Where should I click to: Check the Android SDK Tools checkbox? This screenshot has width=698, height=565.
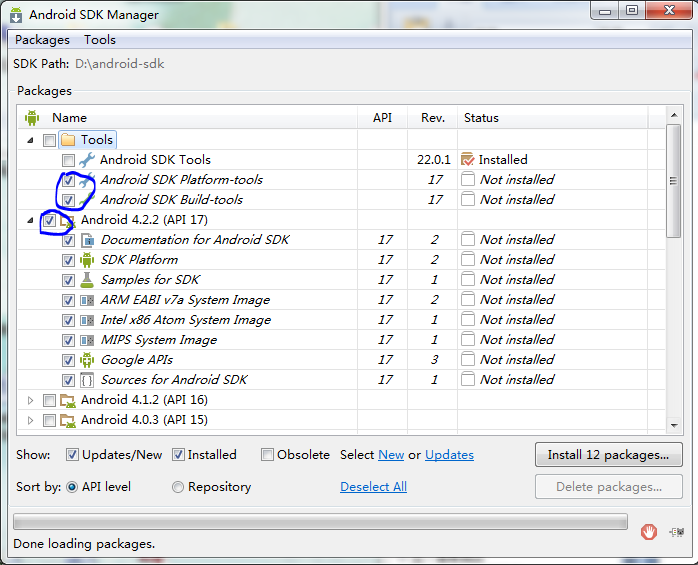click(68, 160)
